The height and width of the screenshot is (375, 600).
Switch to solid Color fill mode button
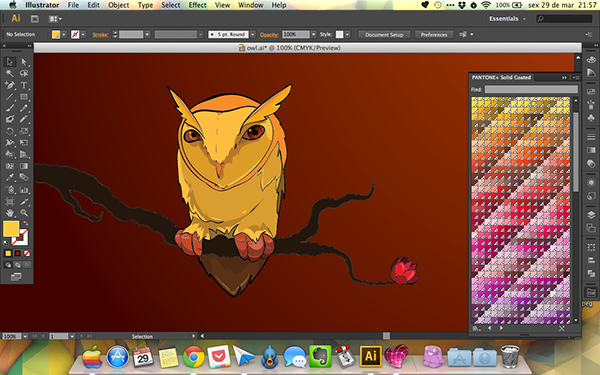[8, 253]
